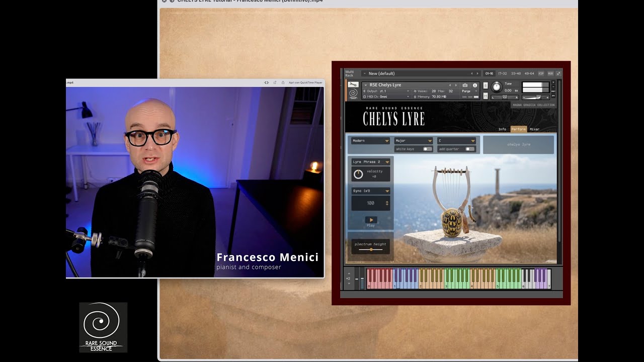Open the MIDI Ch Omni dropdown
The height and width of the screenshot is (362, 644).
point(386,97)
